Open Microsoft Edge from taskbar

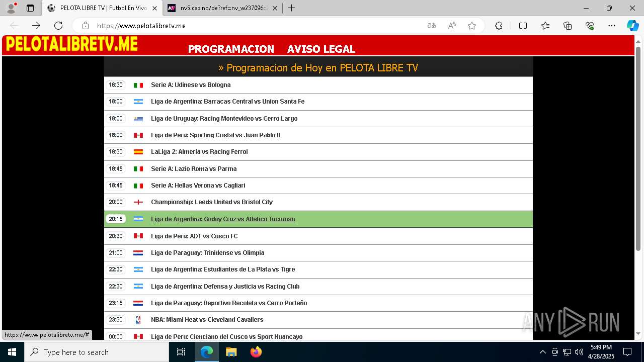(x=207, y=352)
